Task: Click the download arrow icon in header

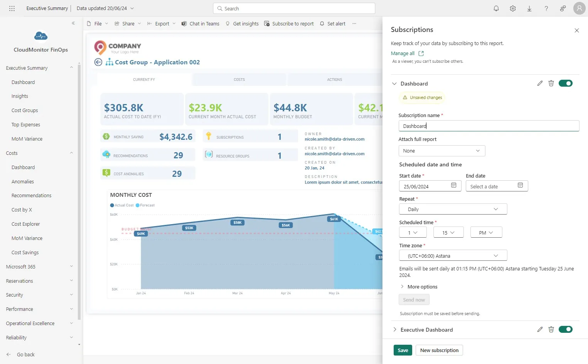Action: [529, 8]
